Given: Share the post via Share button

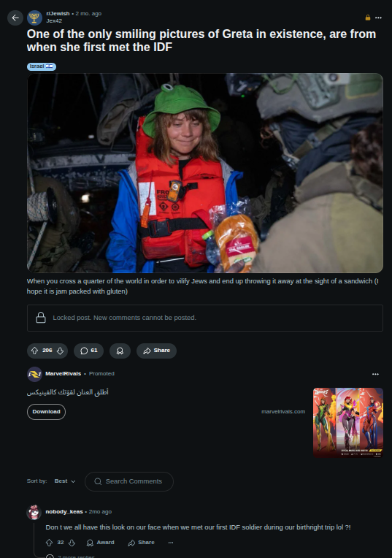Looking at the screenshot, I should [156, 351].
